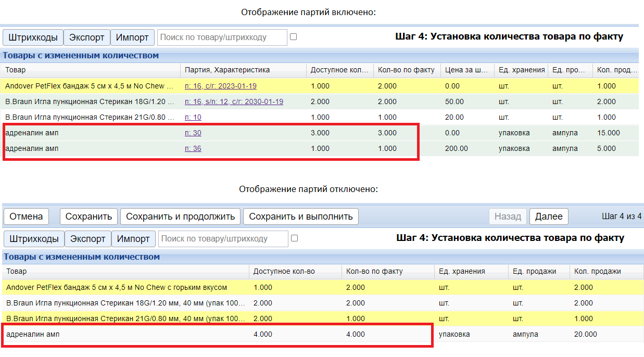644x357 pixels.
Task: Click the Назад button
Action: click(x=508, y=216)
